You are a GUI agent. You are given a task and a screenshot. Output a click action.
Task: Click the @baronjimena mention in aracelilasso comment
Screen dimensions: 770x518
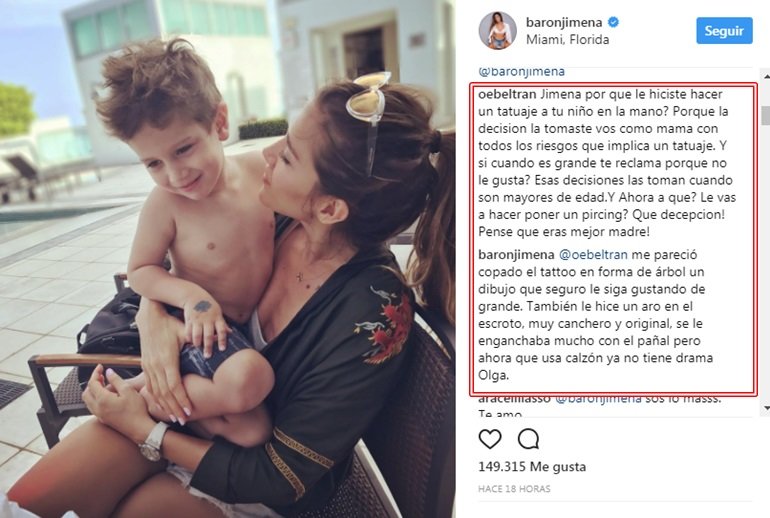[x=598, y=399]
